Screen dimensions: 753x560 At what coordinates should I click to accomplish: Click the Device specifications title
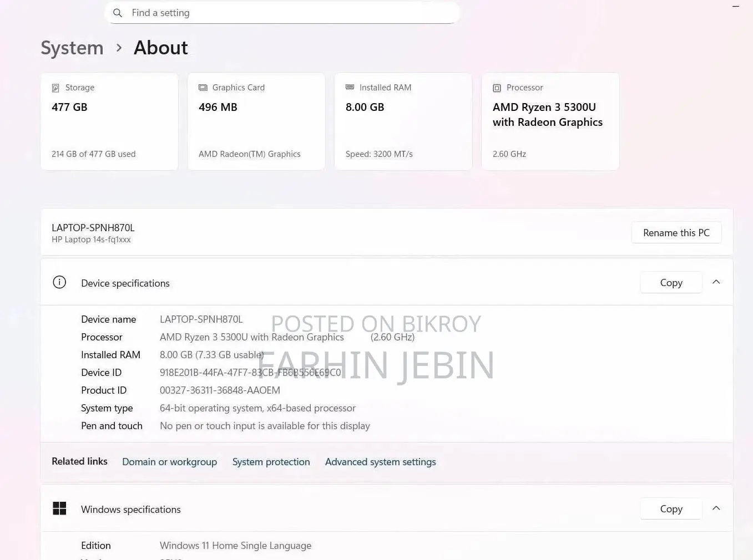click(x=125, y=283)
